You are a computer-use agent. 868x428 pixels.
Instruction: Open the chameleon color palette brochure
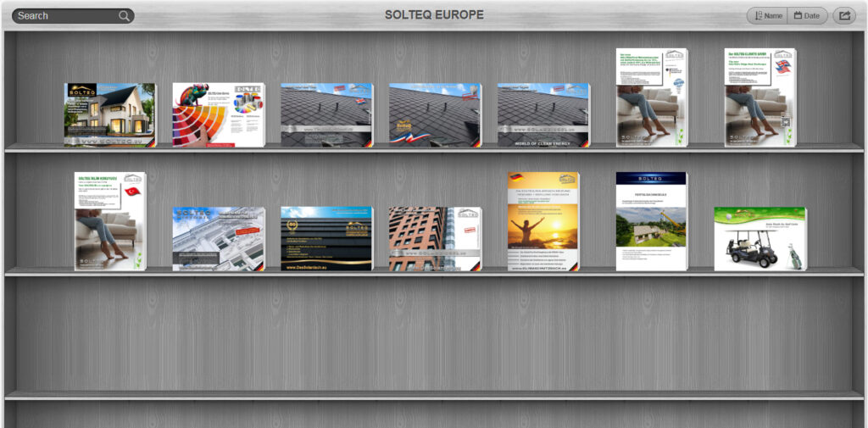pyautogui.click(x=219, y=115)
